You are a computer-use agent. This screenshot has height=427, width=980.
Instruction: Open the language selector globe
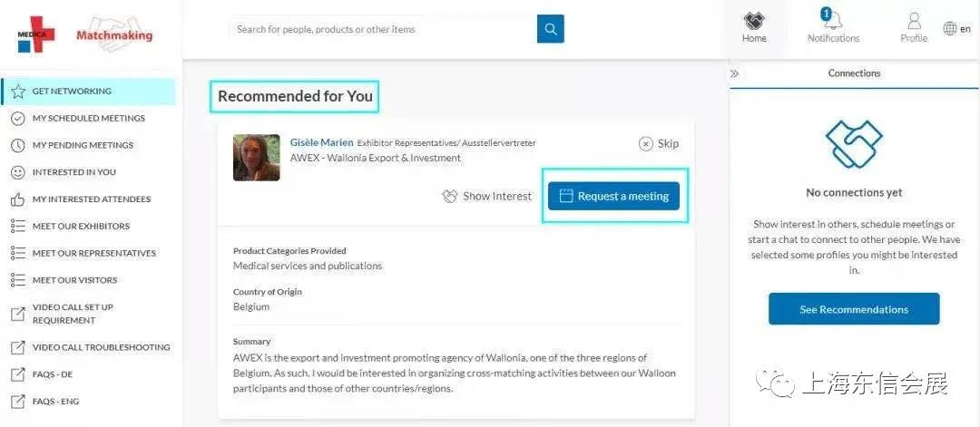coord(950,29)
